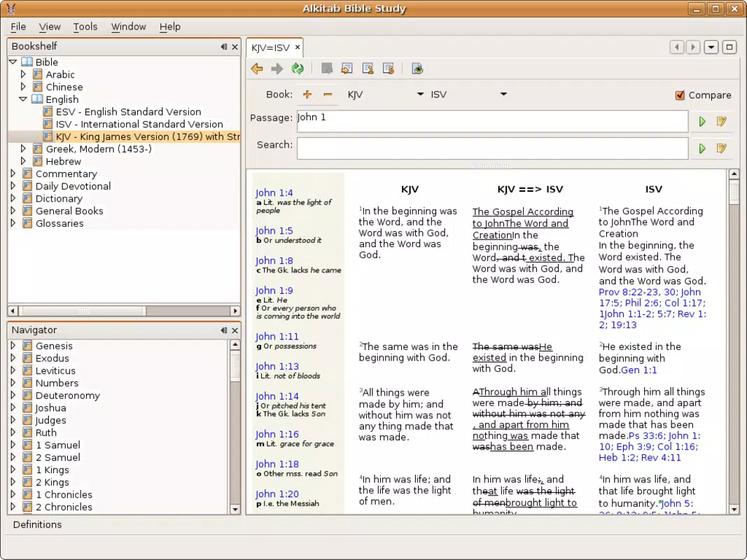Image resolution: width=747 pixels, height=560 pixels.
Task: Minimize the Bookshelf panel
Action: coord(224,47)
